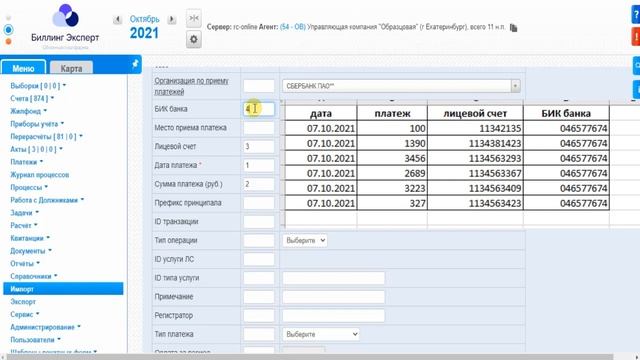Click ID транзакции column field

click(259, 222)
